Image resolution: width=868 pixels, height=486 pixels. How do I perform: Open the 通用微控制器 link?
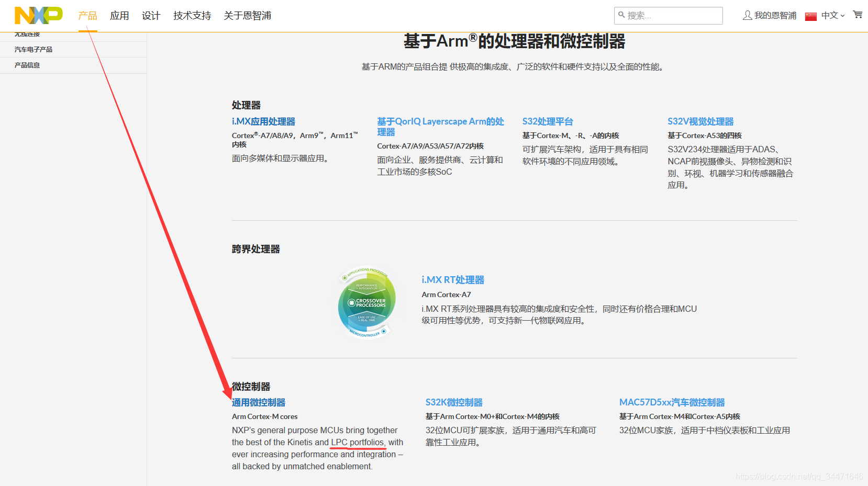pyautogui.click(x=258, y=402)
